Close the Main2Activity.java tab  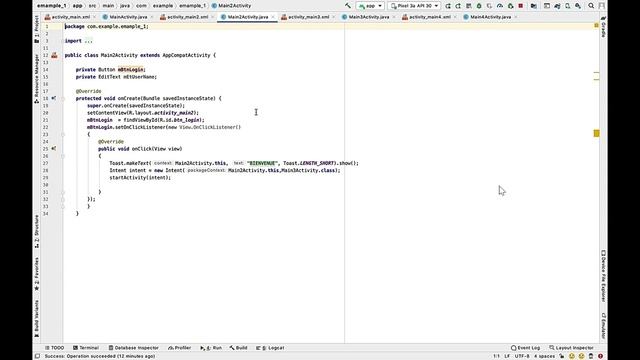click(273, 17)
